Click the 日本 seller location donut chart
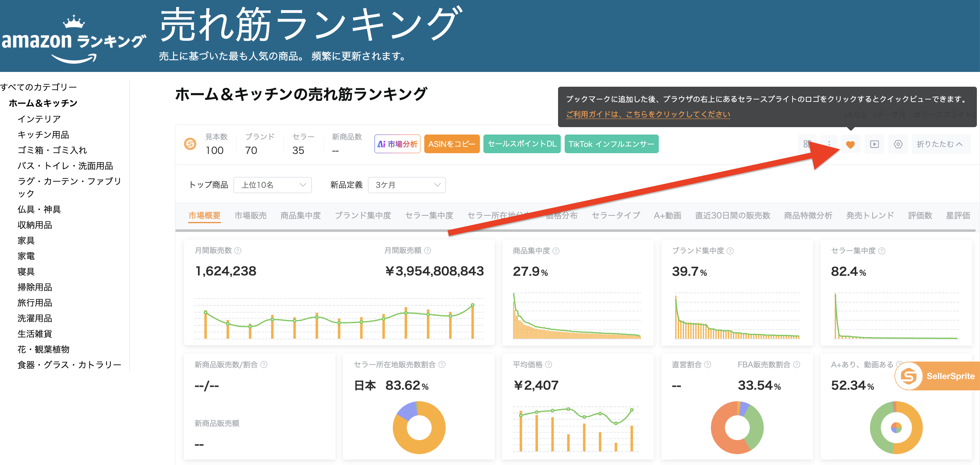Viewport: 980px width, 465px height. click(x=419, y=428)
